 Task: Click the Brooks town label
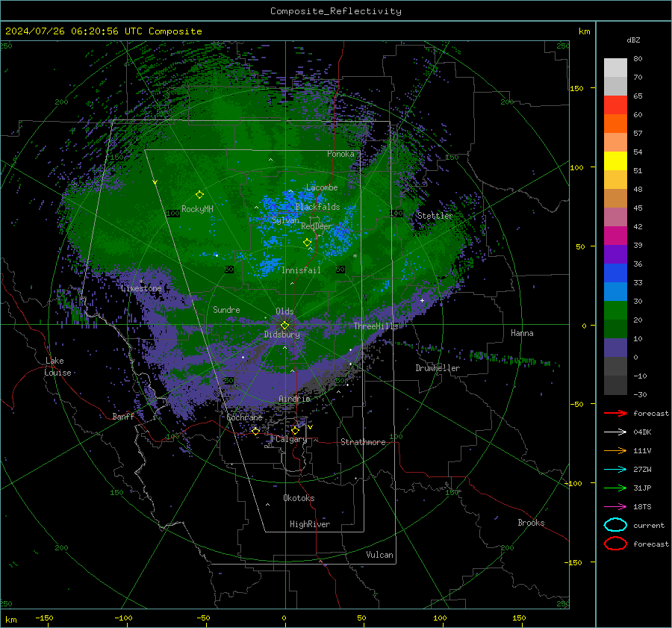point(531,523)
